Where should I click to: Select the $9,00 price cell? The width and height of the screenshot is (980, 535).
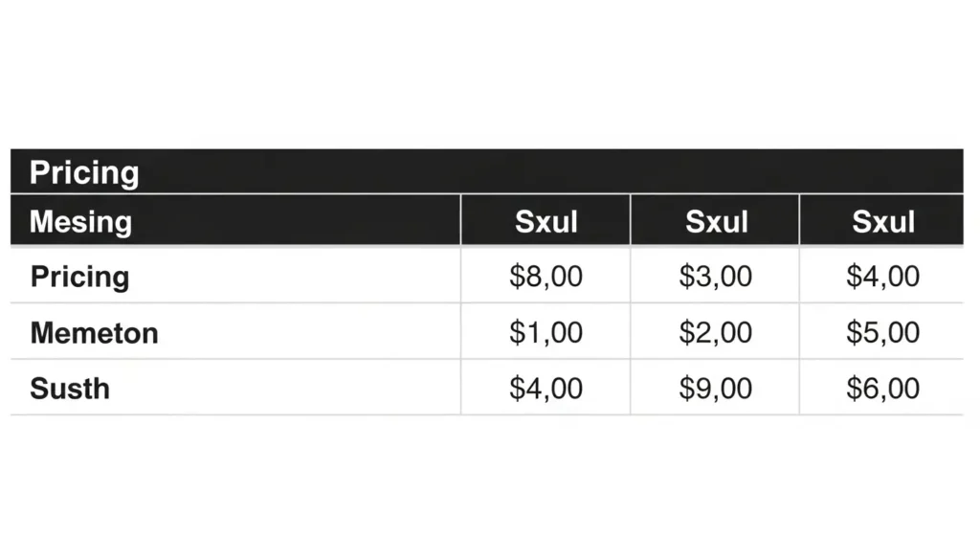pyautogui.click(x=716, y=389)
